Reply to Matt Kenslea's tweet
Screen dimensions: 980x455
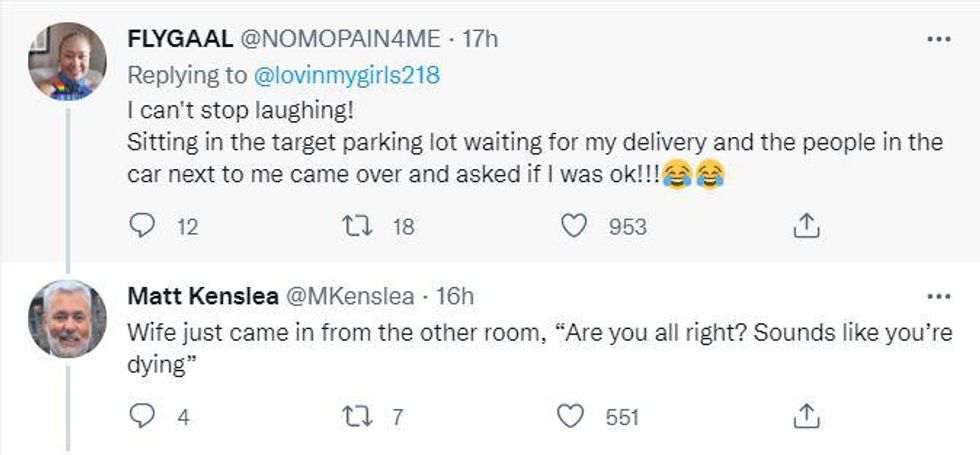(144, 416)
